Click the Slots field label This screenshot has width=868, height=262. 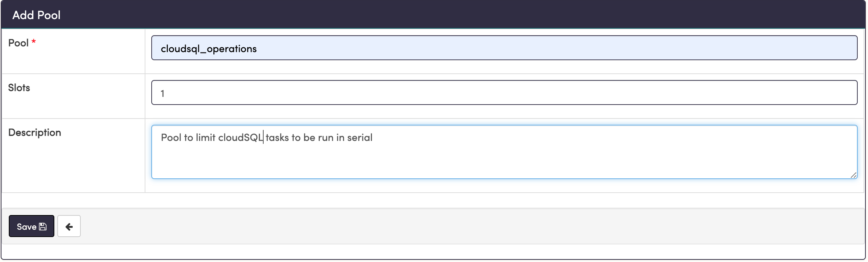(19, 88)
